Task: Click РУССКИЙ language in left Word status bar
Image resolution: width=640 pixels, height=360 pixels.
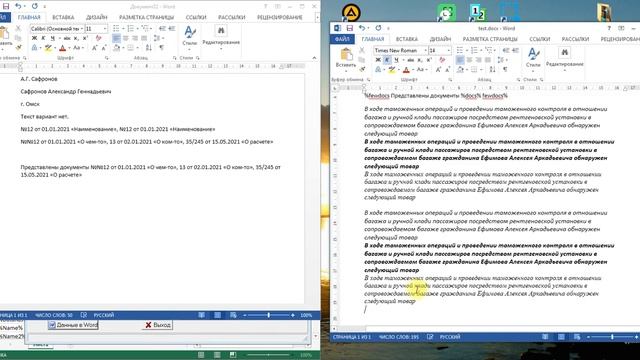Action: [104, 315]
